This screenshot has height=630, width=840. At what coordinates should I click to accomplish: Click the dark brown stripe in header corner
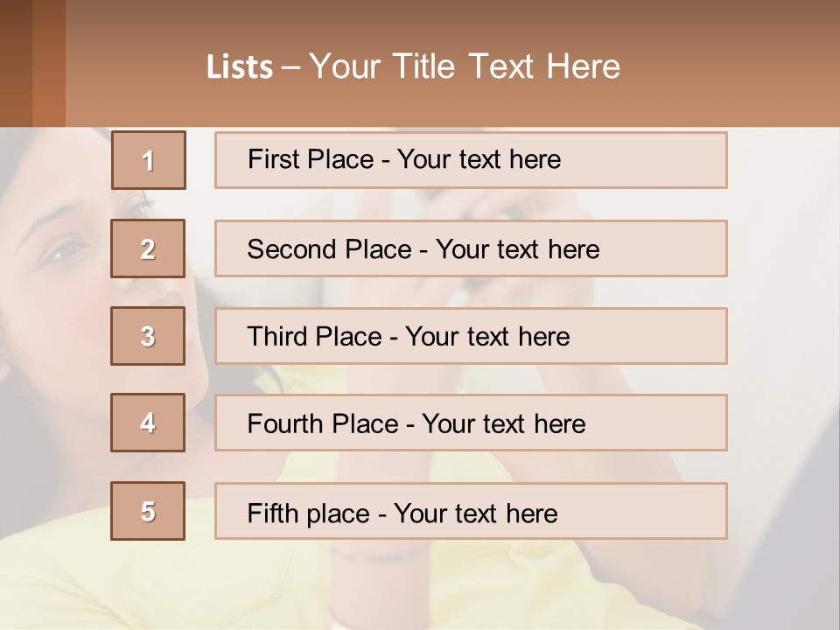pyautogui.click(x=16, y=63)
